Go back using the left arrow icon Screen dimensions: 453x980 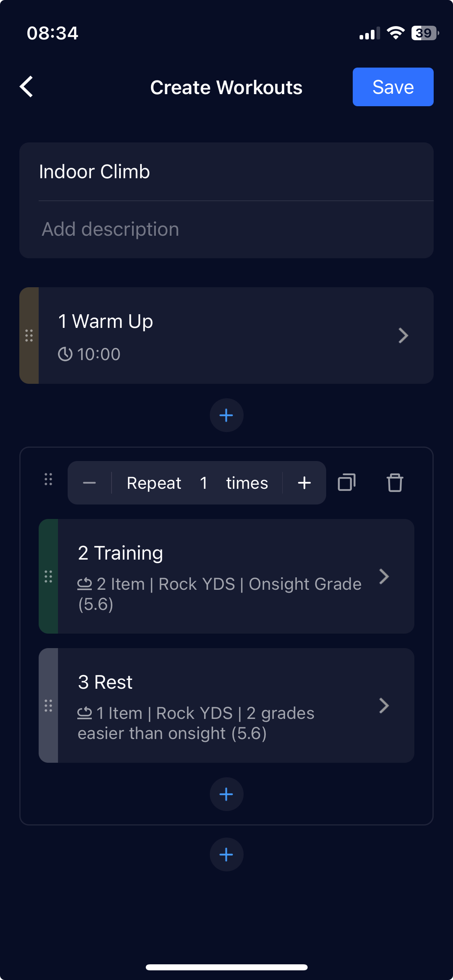click(x=27, y=87)
